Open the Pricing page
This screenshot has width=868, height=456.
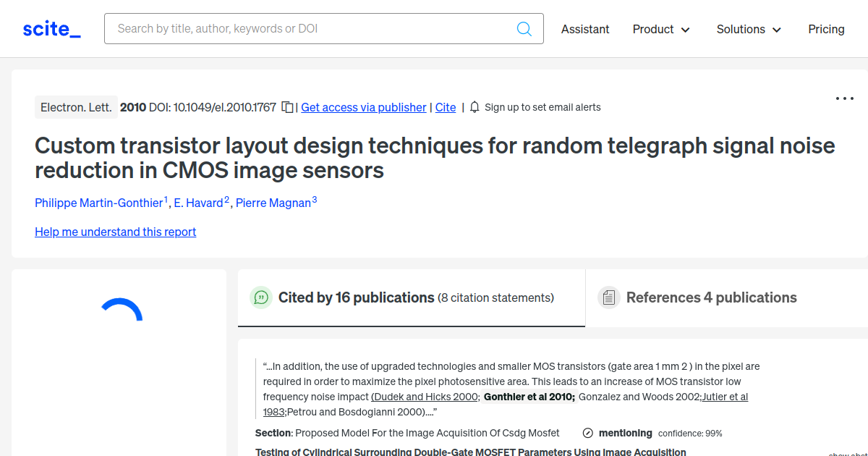pyautogui.click(x=826, y=29)
